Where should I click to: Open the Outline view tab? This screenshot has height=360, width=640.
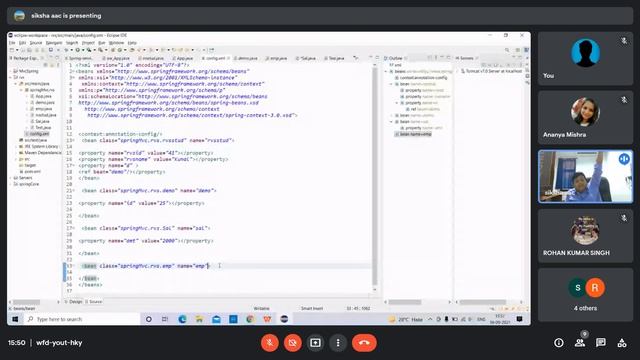point(394,58)
